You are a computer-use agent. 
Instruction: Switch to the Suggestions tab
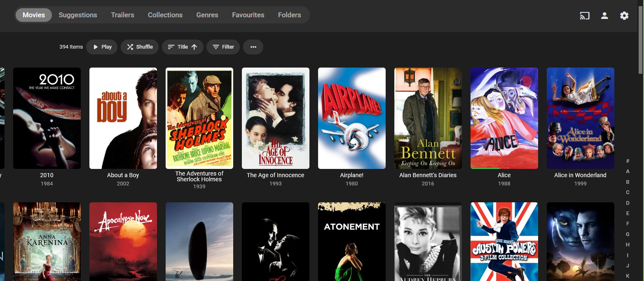tap(78, 15)
